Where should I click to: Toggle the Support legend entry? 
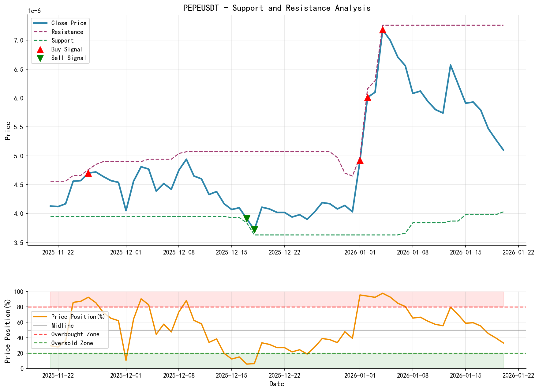pos(60,40)
